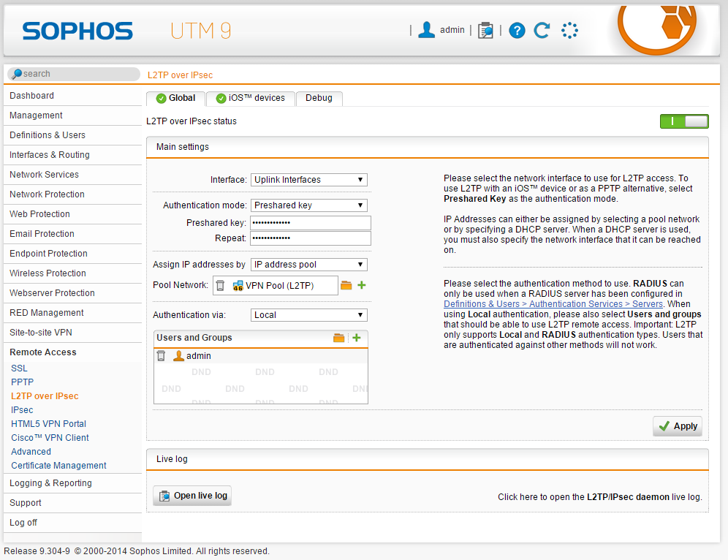This screenshot has width=728, height=560.
Task: Click the green check icon on Global tab
Action: 161,99
